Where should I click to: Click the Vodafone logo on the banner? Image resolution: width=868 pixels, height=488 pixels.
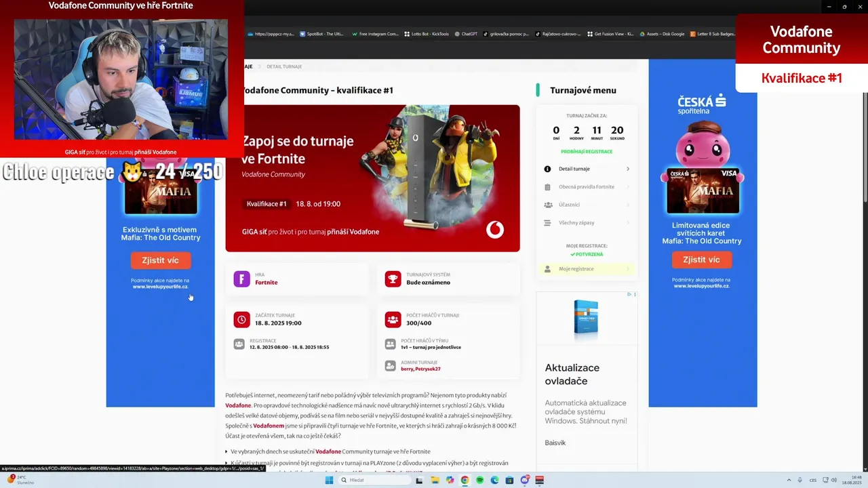coord(495,230)
